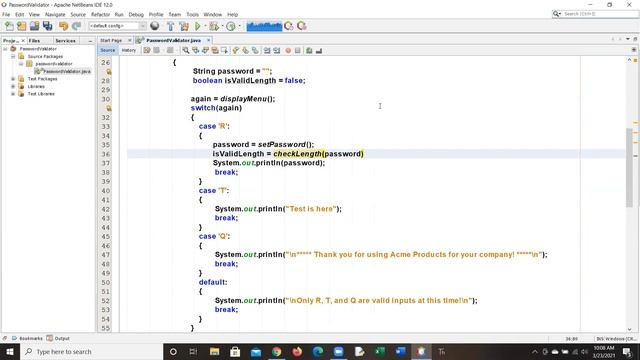Viewport: 640px width, 360px height.
Task: Open the Refactor menu
Action: [100, 14]
